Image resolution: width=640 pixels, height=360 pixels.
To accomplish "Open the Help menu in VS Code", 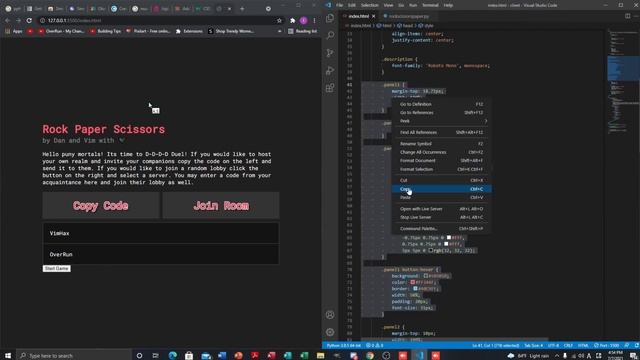I will point(448,5).
